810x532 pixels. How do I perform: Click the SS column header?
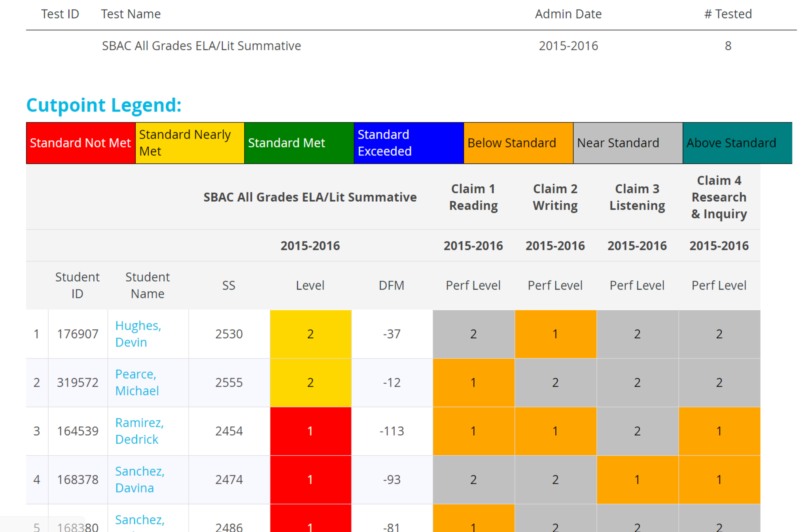coord(229,285)
